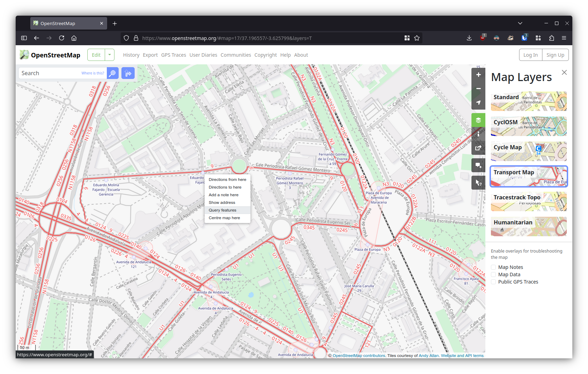Viewport: 588px width, 374px height.
Task: Open the directions between two points icon
Action: click(x=128, y=73)
